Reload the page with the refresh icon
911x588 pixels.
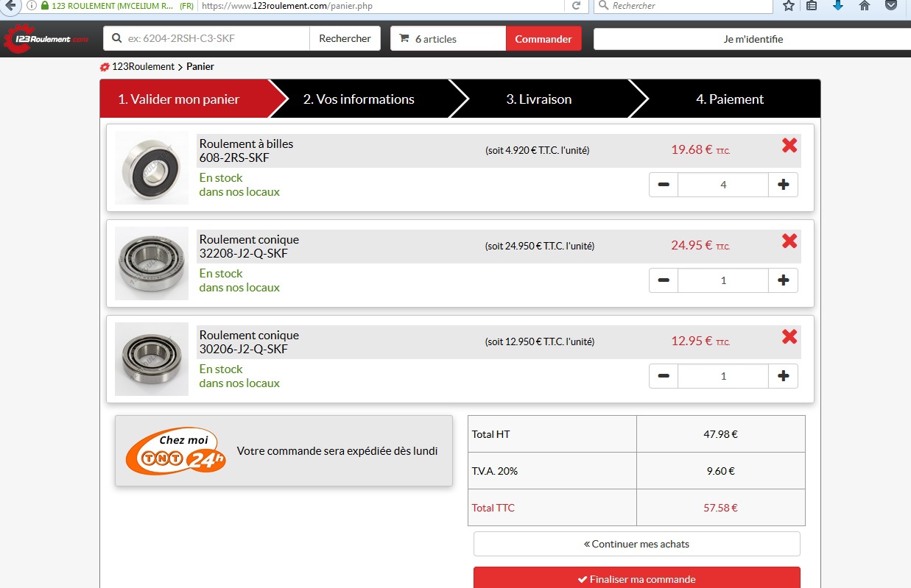577,6
